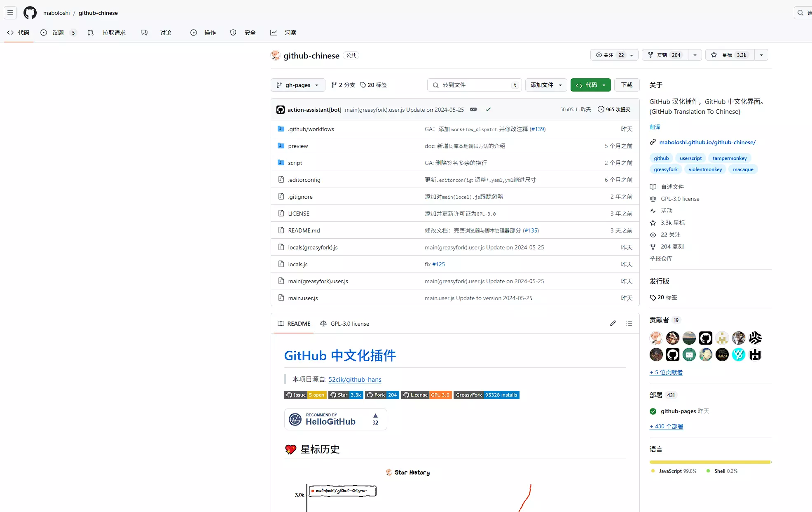The height and width of the screenshot is (512, 812).
Task: Open the 965 commits history
Action: coord(614,110)
